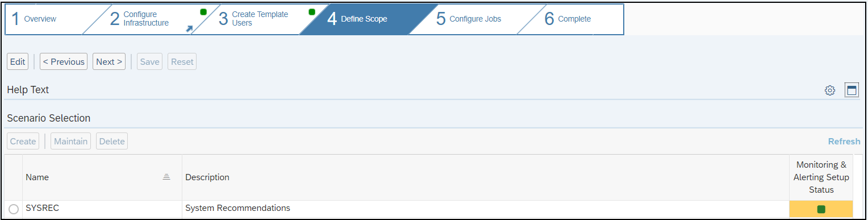Click green status square on Create Template Users

point(311,12)
